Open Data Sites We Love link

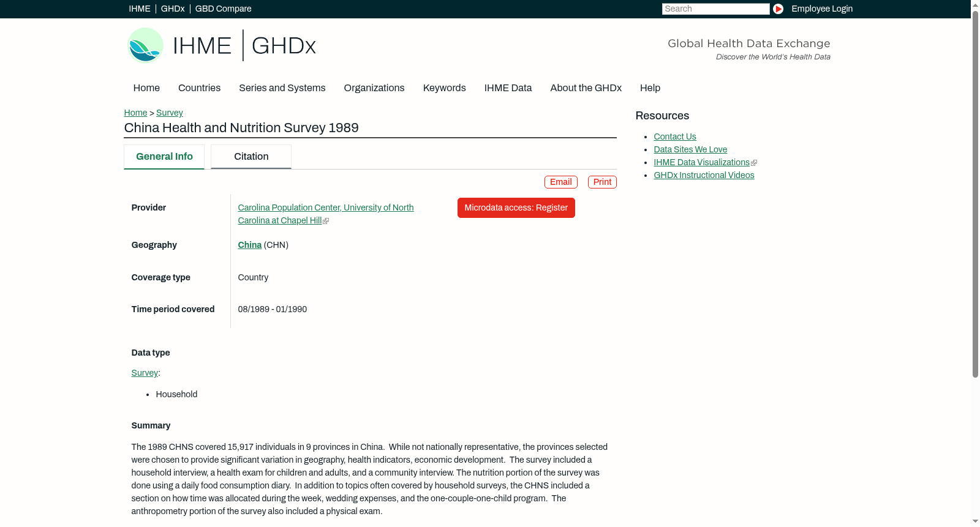[x=690, y=149]
